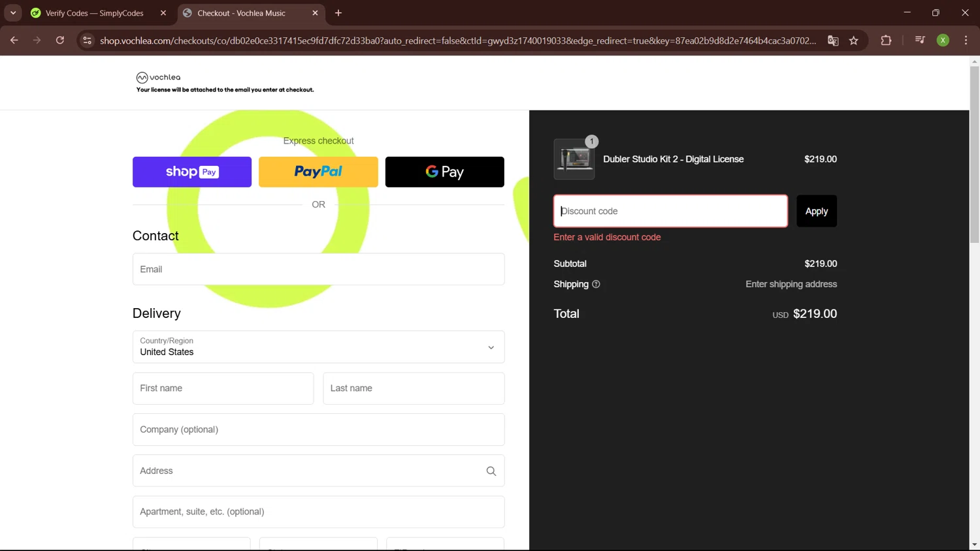Image resolution: width=980 pixels, height=551 pixels.
Task: Bookmark this page with star icon
Action: pos(854,40)
